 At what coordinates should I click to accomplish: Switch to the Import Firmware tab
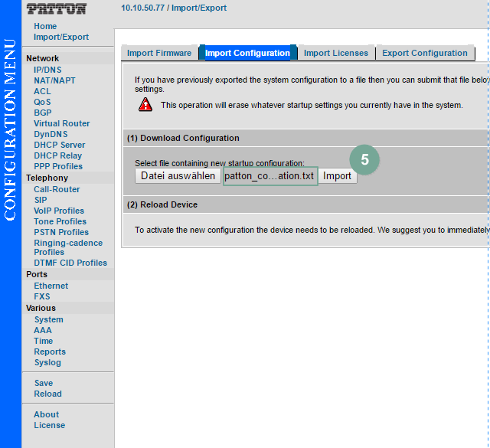tap(159, 53)
